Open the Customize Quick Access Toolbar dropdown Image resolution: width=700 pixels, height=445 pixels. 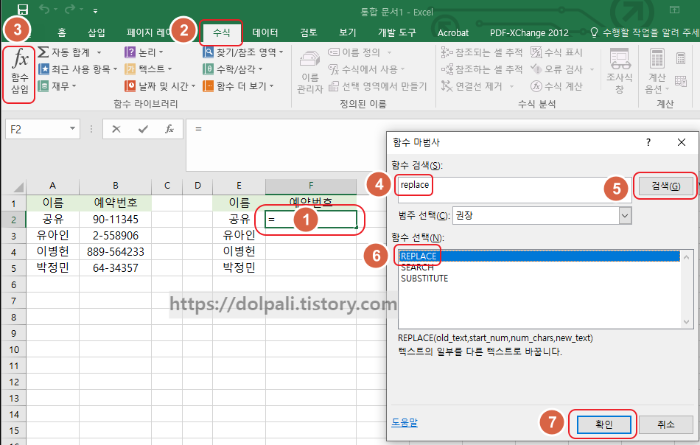96,10
